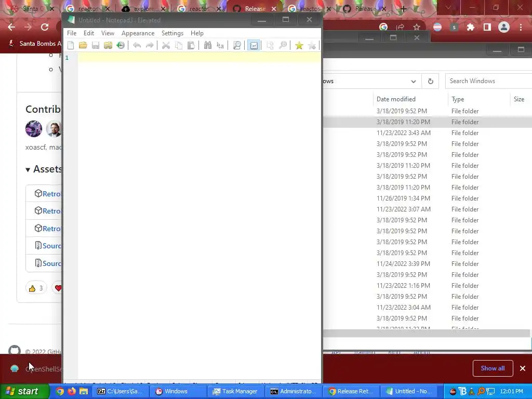Click the gray star icon in Notepad3 toolbar
The image size is (532, 399).
tap(312, 45)
